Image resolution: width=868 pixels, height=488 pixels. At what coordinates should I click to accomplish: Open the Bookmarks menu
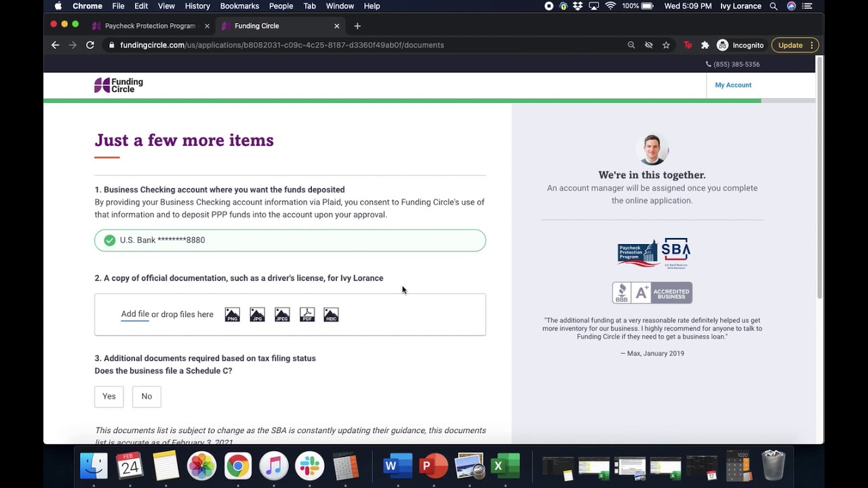pos(239,6)
